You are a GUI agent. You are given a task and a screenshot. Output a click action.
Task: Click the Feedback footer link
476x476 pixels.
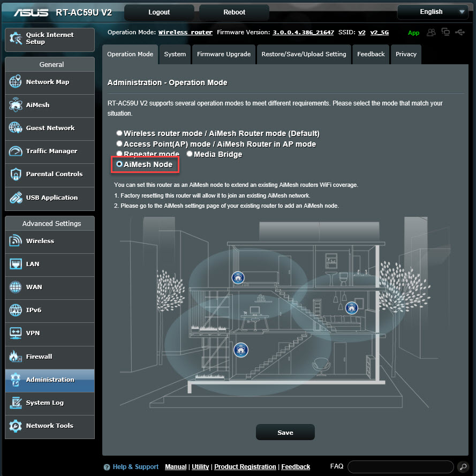point(296,466)
